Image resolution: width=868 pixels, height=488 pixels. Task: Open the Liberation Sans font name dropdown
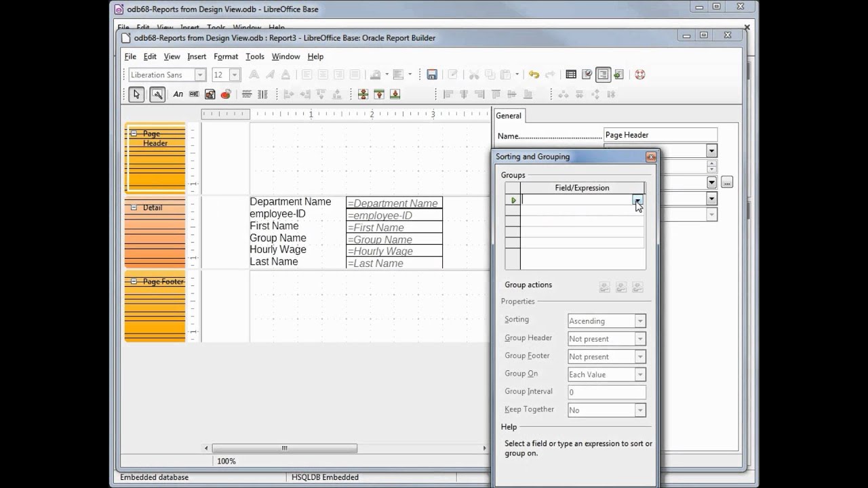tap(200, 75)
